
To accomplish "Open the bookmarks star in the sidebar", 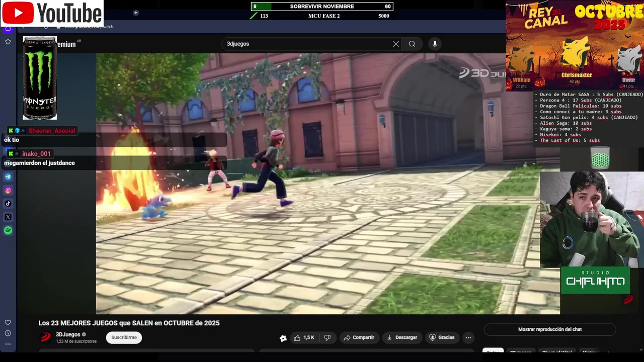I will [8, 42].
